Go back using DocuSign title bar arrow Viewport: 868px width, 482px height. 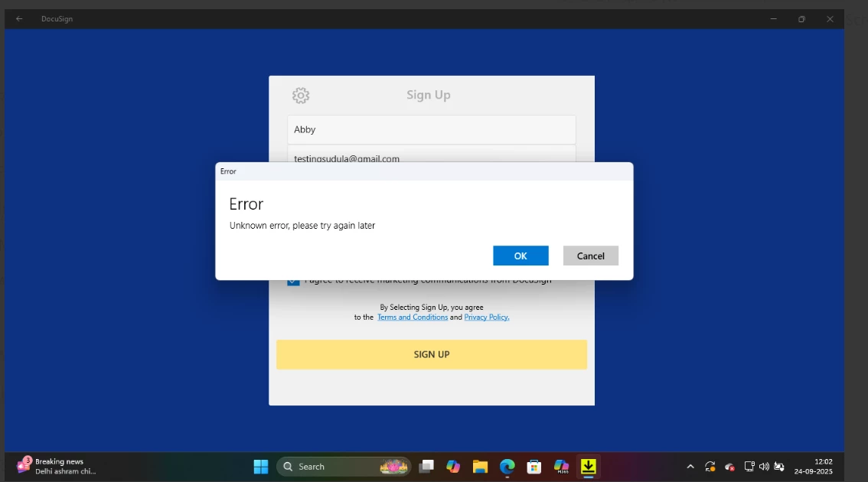click(x=19, y=19)
